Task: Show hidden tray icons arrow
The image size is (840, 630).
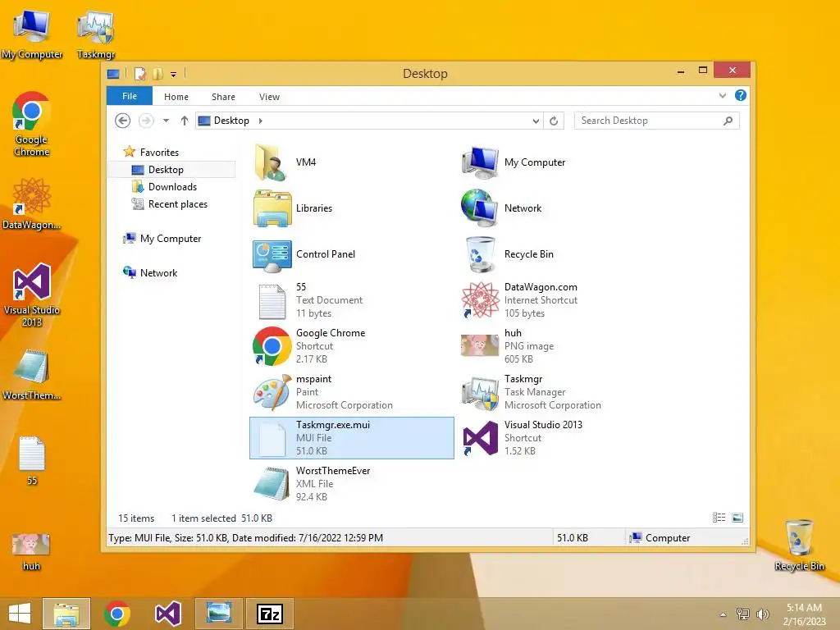Action: 724,614
